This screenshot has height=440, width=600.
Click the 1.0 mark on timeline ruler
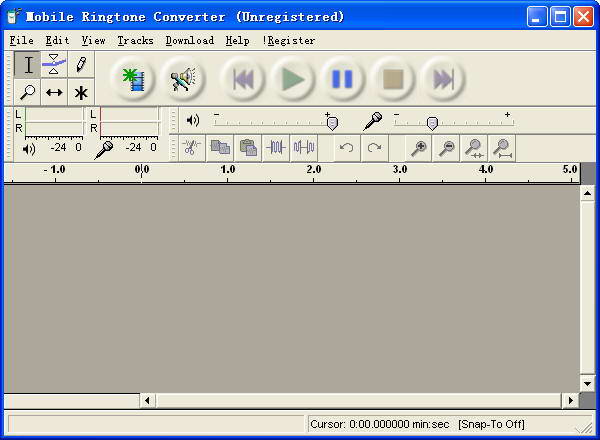pyautogui.click(x=228, y=169)
